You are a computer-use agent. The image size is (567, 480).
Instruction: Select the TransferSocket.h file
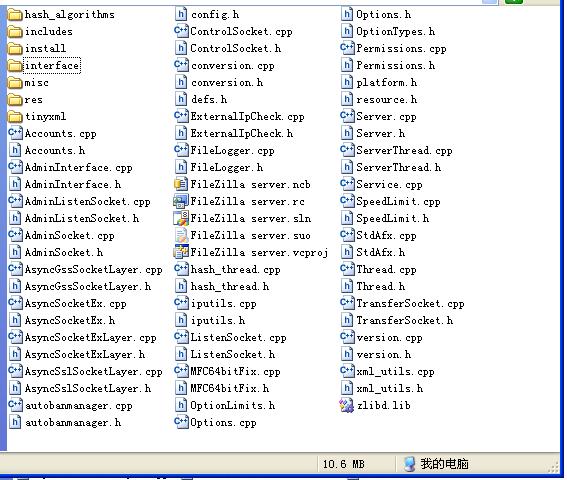point(397,320)
